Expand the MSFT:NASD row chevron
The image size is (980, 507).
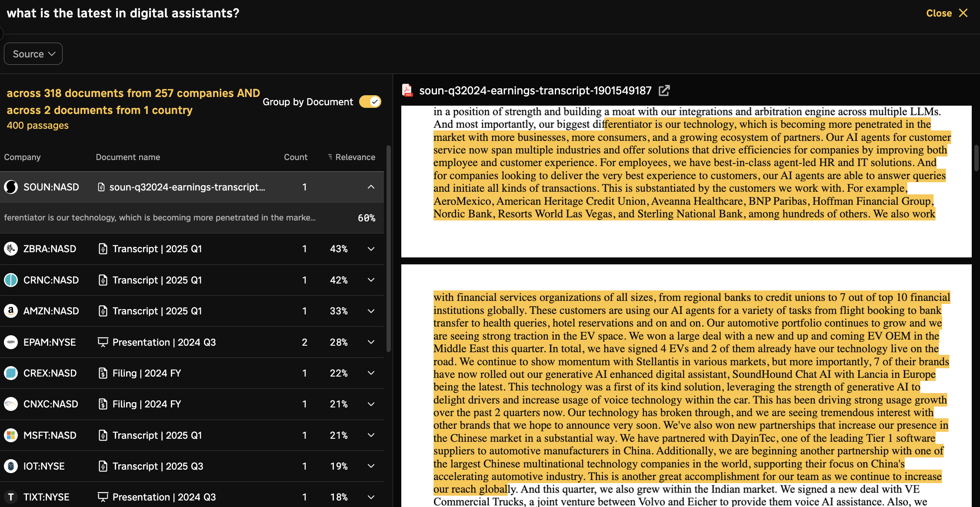(371, 435)
